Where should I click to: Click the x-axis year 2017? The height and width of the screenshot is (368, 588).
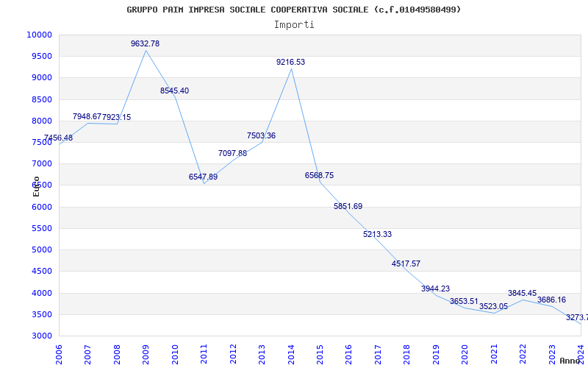pyautogui.click(x=378, y=354)
